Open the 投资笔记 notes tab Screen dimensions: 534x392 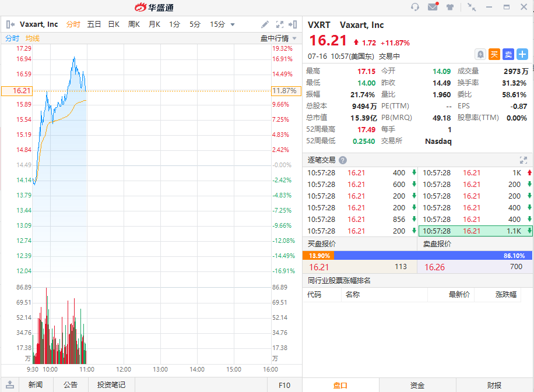(111, 384)
